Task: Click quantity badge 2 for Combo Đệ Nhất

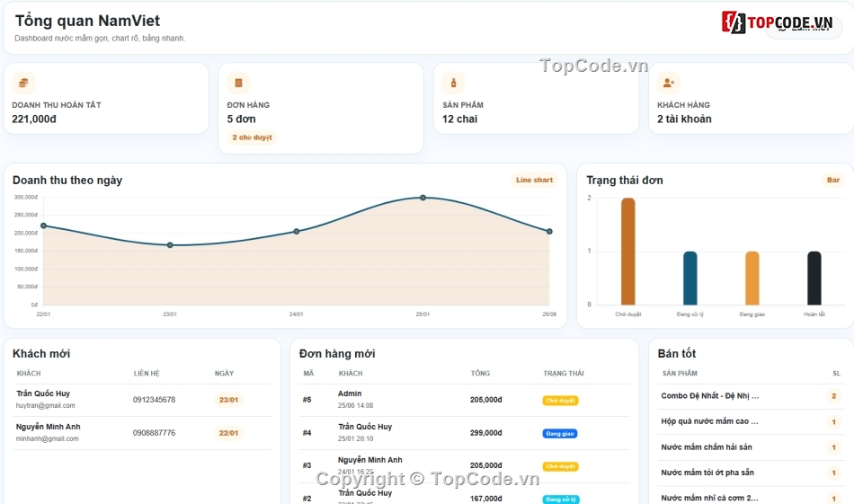Action: pos(834,395)
